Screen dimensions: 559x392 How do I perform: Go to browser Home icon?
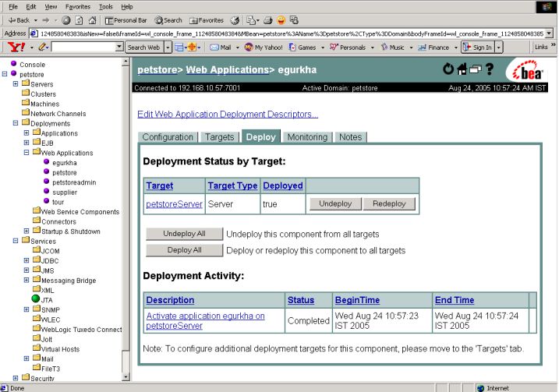tap(92, 20)
